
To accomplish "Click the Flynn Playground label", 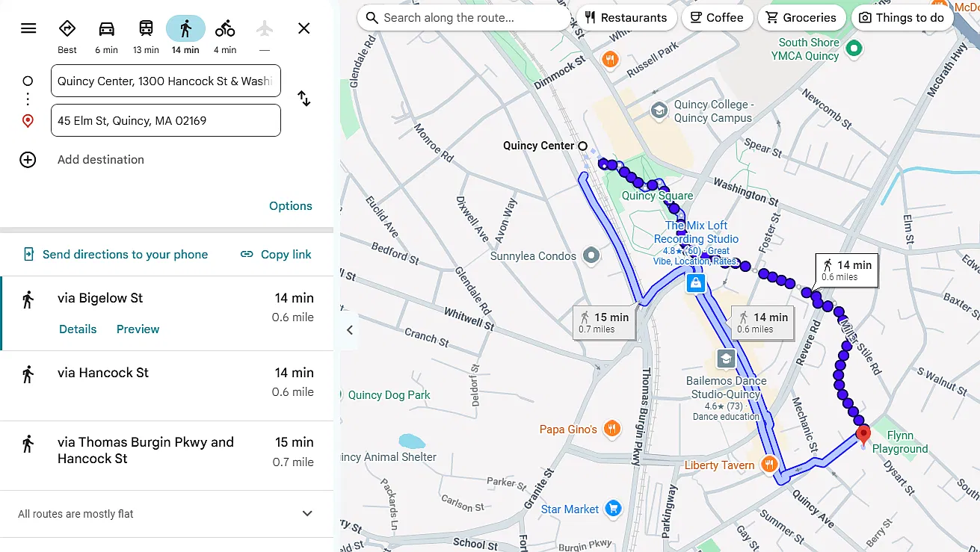I will (x=900, y=442).
